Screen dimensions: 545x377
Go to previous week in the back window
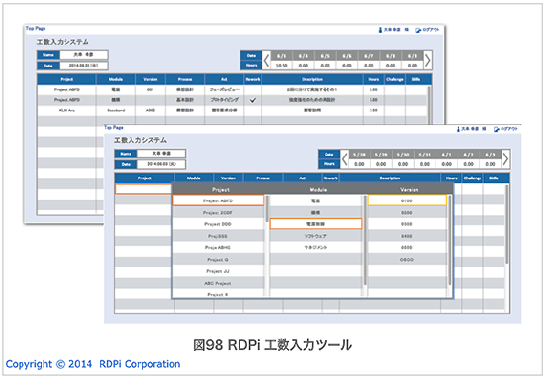266,60
